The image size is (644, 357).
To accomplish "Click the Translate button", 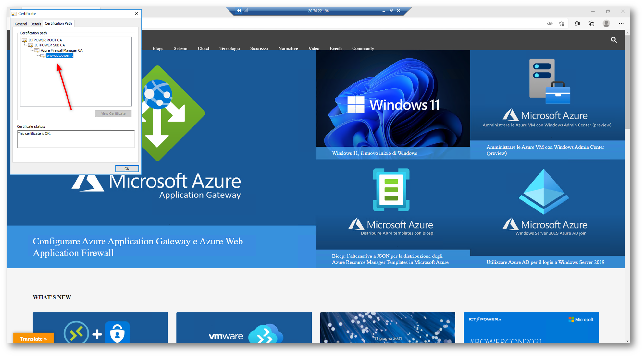I will (x=33, y=339).
